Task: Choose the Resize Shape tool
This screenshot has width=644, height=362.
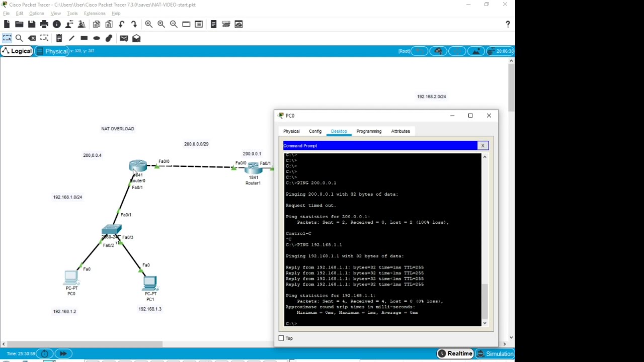Action: (x=44, y=38)
